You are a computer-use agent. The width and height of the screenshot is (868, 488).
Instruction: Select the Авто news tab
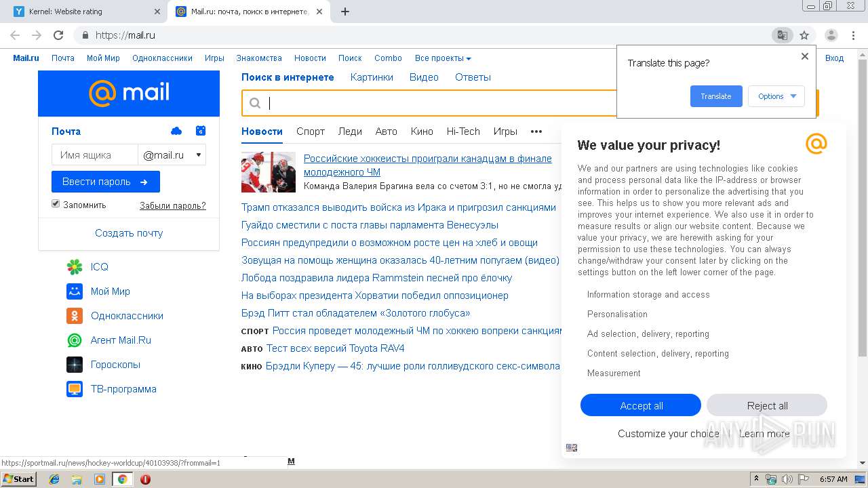[x=387, y=131]
